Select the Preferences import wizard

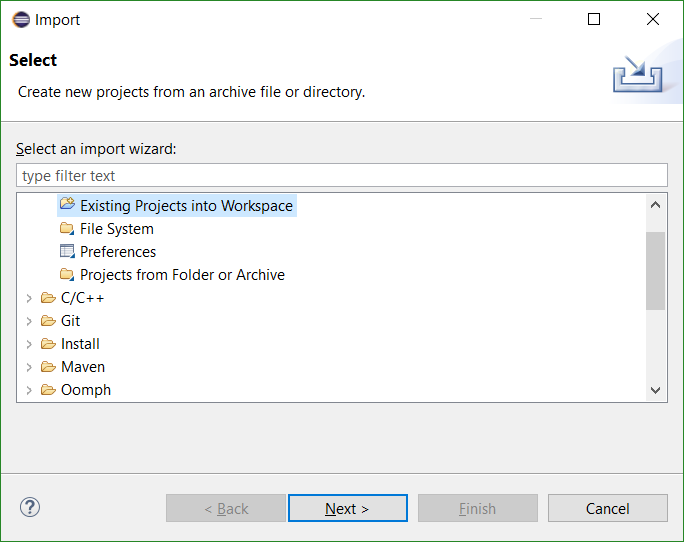[x=118, y=252]
